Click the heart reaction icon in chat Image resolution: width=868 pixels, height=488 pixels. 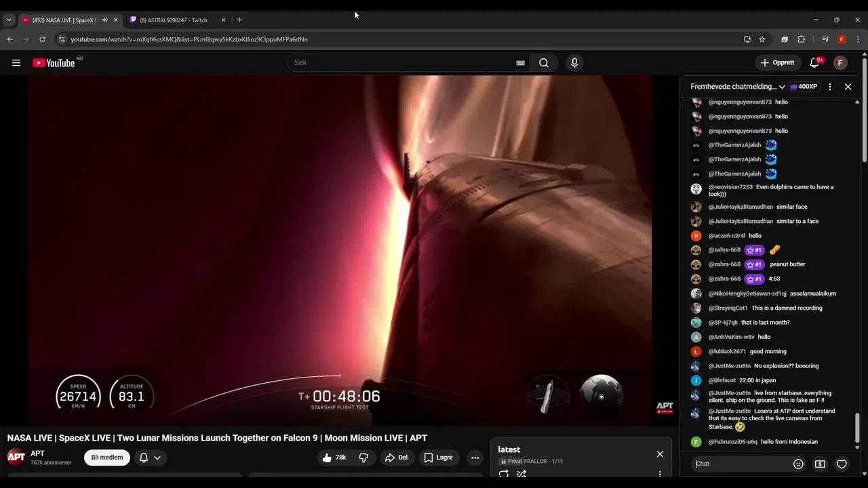coord(842,464)
